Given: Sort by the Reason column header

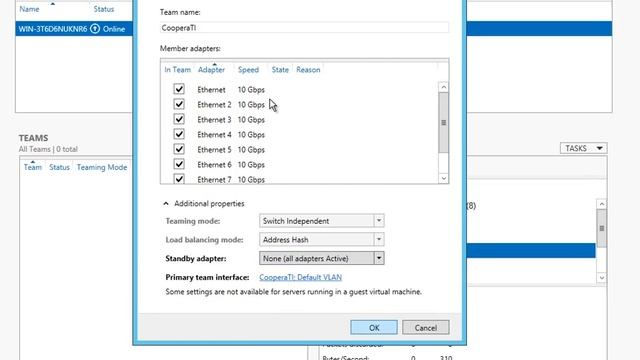Looking at the screenshot, I should (308, 70).
